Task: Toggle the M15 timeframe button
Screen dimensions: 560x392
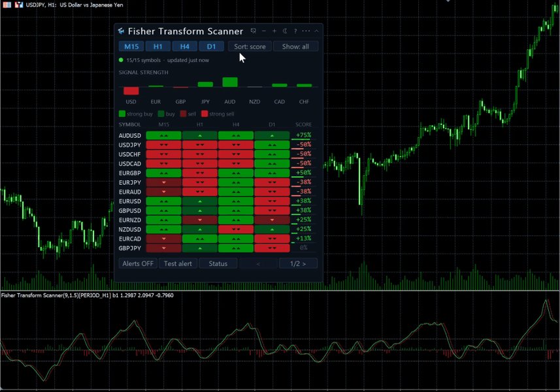Action: click(131, 46)
